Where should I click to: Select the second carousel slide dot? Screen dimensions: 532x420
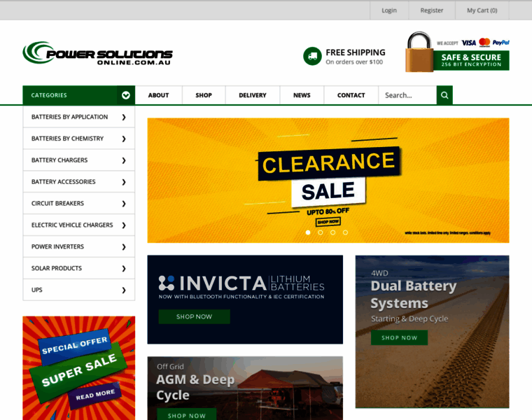coord(321,232)
